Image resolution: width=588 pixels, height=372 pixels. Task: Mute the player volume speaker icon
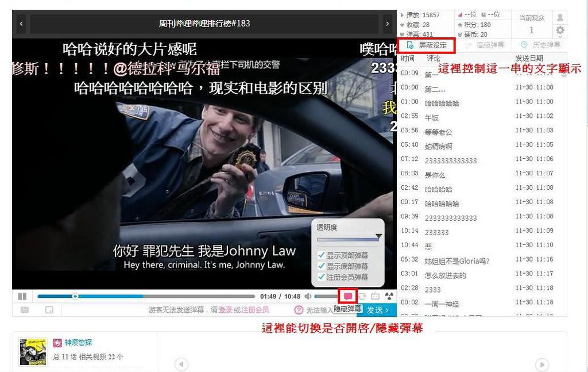(x=308, y=296)
